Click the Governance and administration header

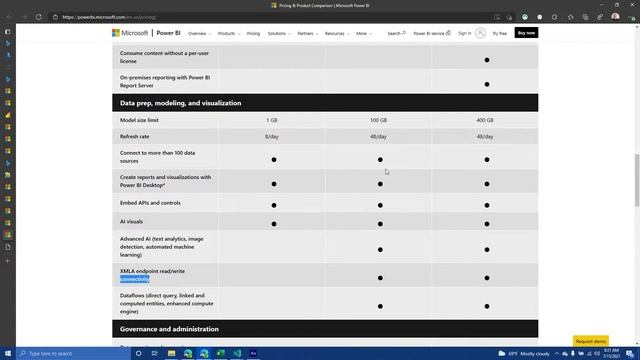point(169,329)
